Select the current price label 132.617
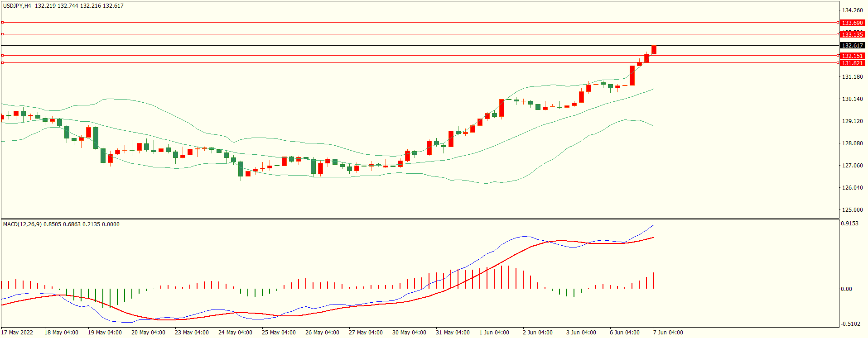868x338 pixels. click(x=852, y=46)
